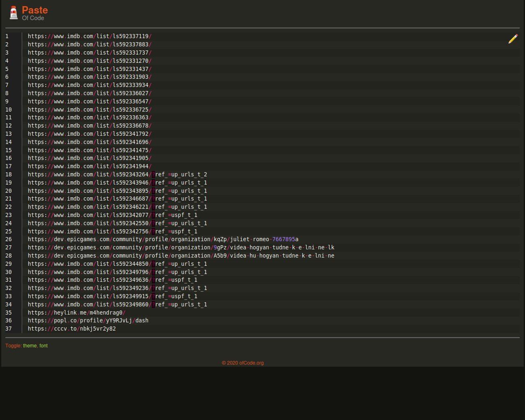Select line 5 URL ls592331437
The height and width of the screenshot is (420, 525).
point(90,69)
